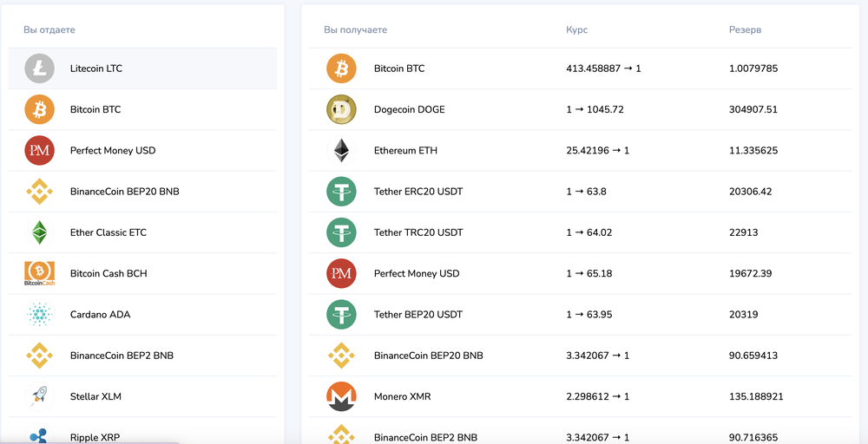868x444 pixels.
Task: Click the Cardano ADA logo
Action: coord(39,314)
